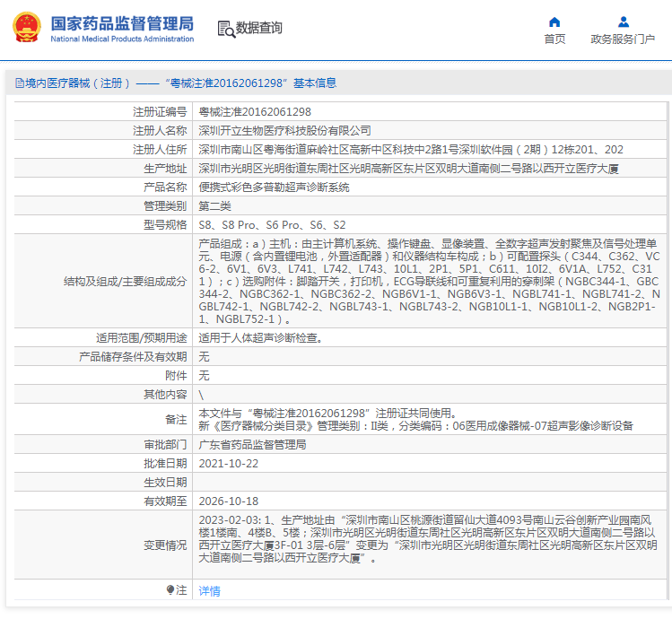The image size is (672, 619).
Task: Click the home icon above 首页
Action: [x=554, y=22]
